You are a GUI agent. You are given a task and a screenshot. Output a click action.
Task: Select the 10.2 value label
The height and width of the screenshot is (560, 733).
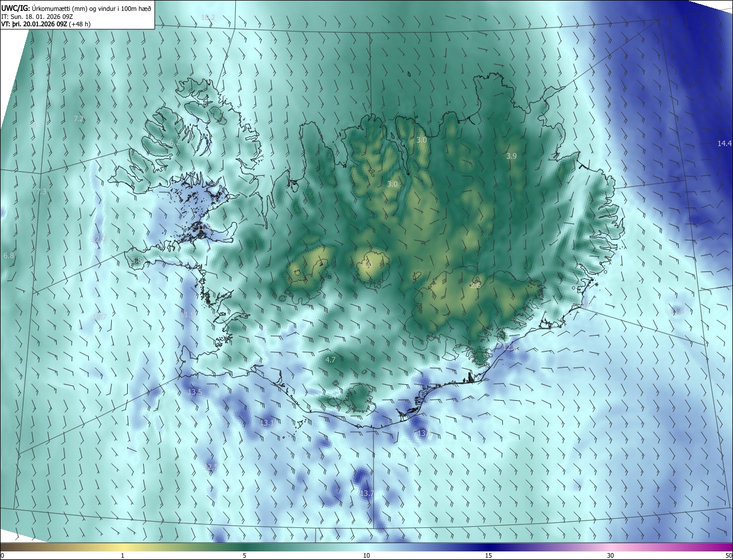208,17
